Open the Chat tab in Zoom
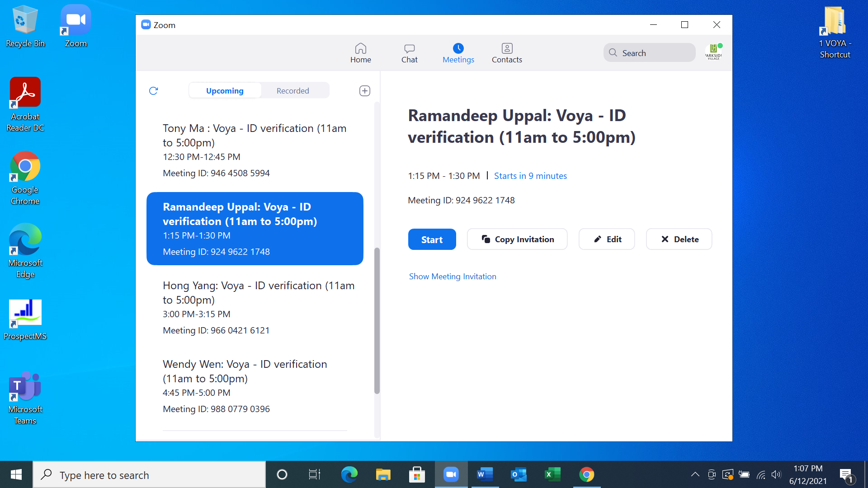 [409, 53]
